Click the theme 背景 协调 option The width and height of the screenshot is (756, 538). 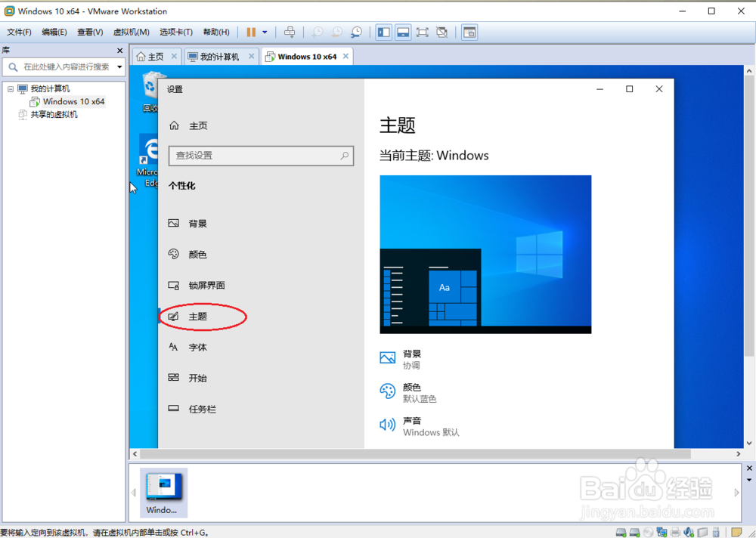tap(401, 360)
